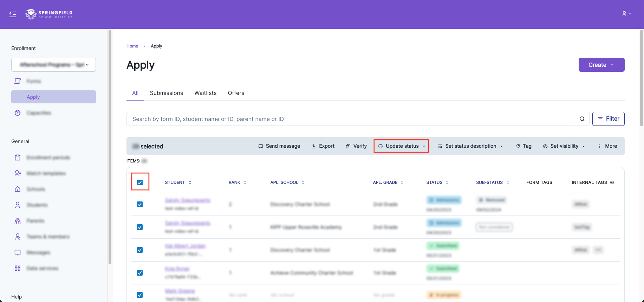Switch to the Offers tab
Image resolution: width=644 pixels, height=302 pixels.
point(236,93)
